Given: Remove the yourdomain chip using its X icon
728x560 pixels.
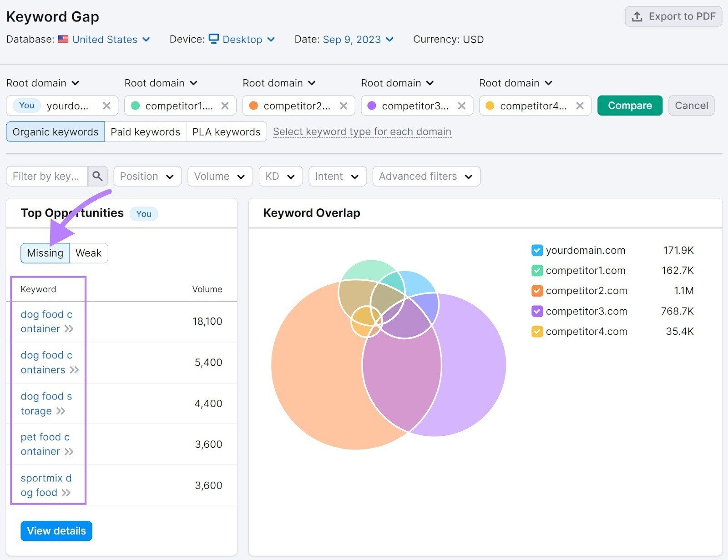Looking at the screenshot, I should (107, 106).
